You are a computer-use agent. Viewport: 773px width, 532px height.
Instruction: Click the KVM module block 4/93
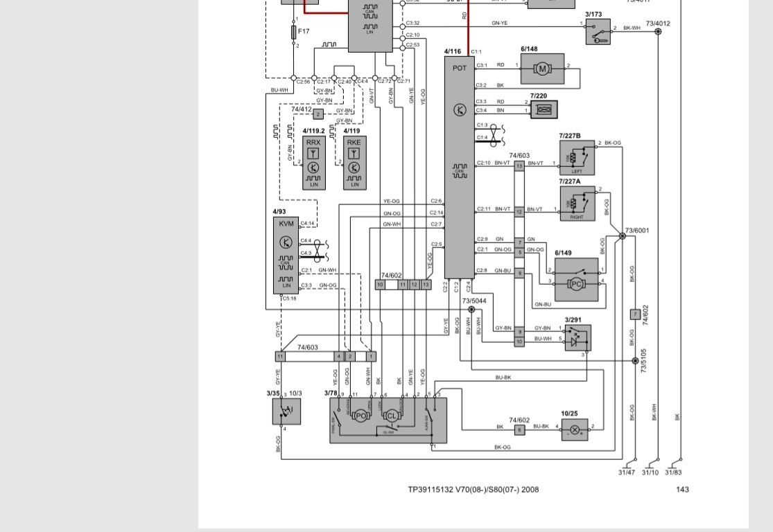coord(286,256)
